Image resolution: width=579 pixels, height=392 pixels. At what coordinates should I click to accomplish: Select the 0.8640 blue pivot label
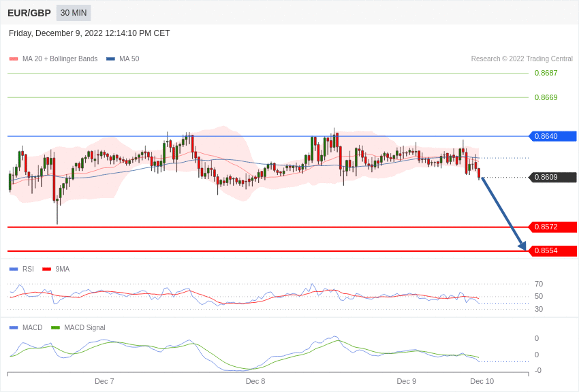point(553,136)
